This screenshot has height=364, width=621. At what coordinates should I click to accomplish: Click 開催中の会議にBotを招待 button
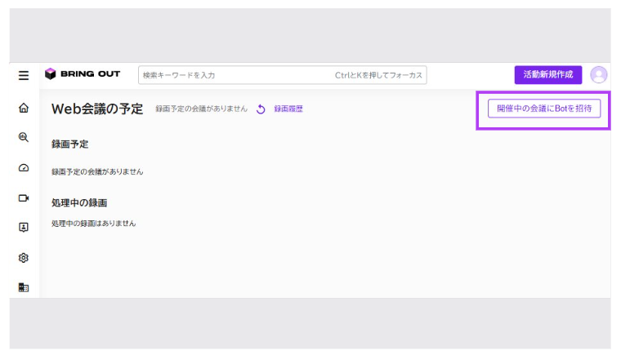click(544, 109)
